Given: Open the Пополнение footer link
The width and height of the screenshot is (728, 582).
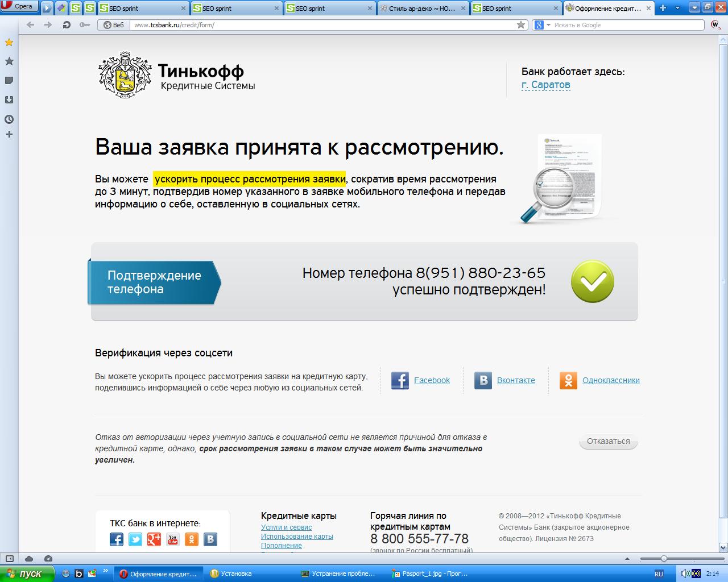Looking at the screenshot, I should (x=282, y=546).
